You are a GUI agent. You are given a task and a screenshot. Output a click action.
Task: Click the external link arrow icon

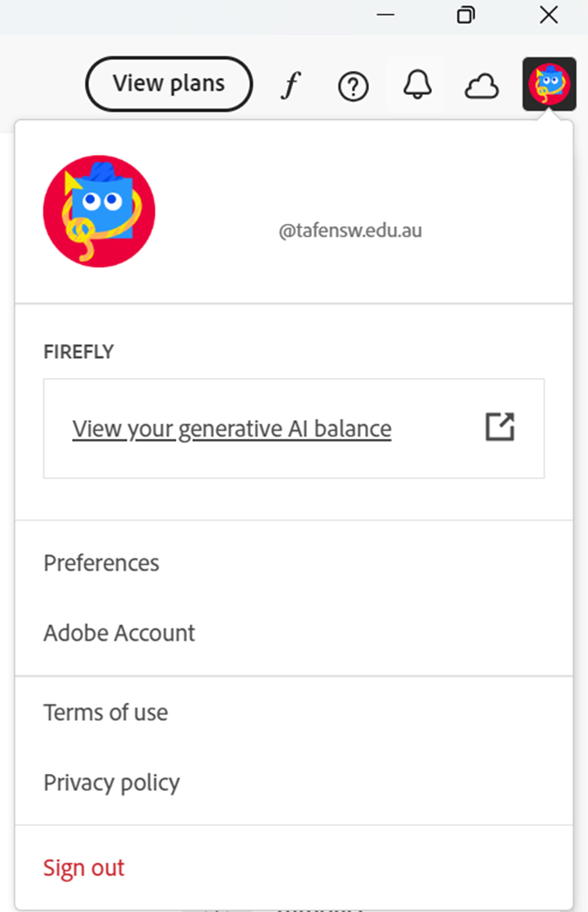[x=500, y=427]
